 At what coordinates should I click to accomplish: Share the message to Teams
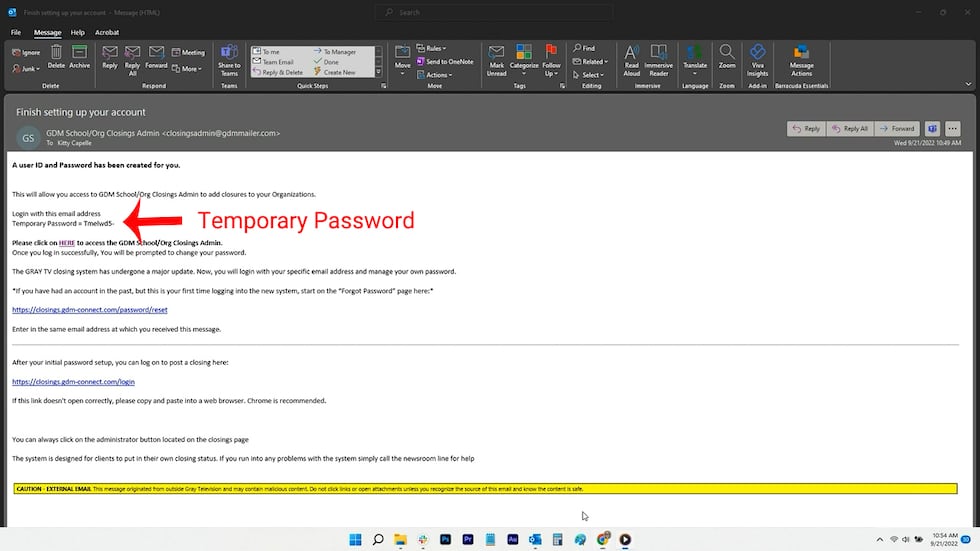[229, 60]
